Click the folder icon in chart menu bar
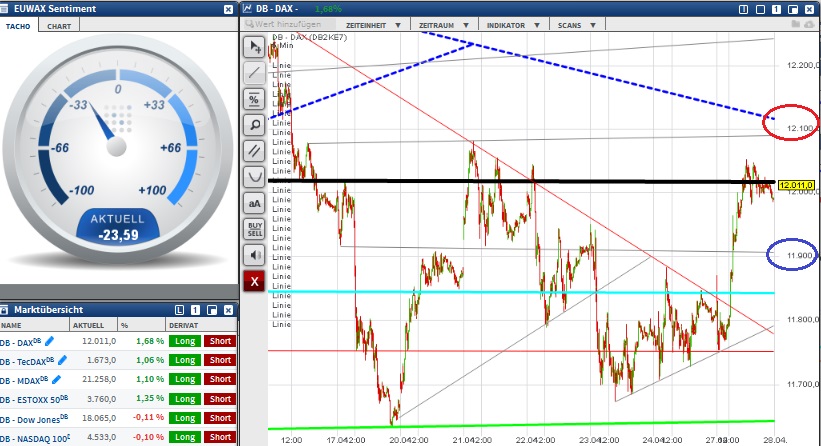Screen dimensions: 821x446 click(x=796, y=24)
